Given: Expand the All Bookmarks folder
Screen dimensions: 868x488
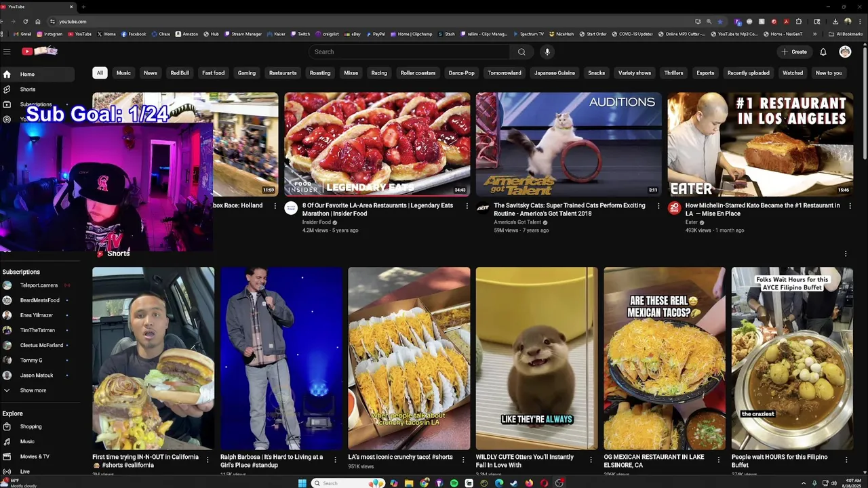Looking at the screenshot, I should tap(846, 34).
